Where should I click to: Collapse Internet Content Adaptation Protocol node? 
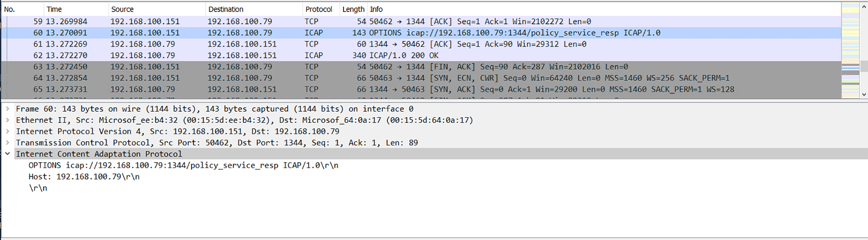click(7, 154)
